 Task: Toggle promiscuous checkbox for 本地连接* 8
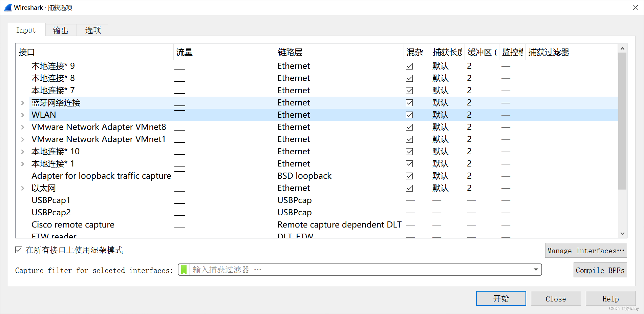point(409,78)
